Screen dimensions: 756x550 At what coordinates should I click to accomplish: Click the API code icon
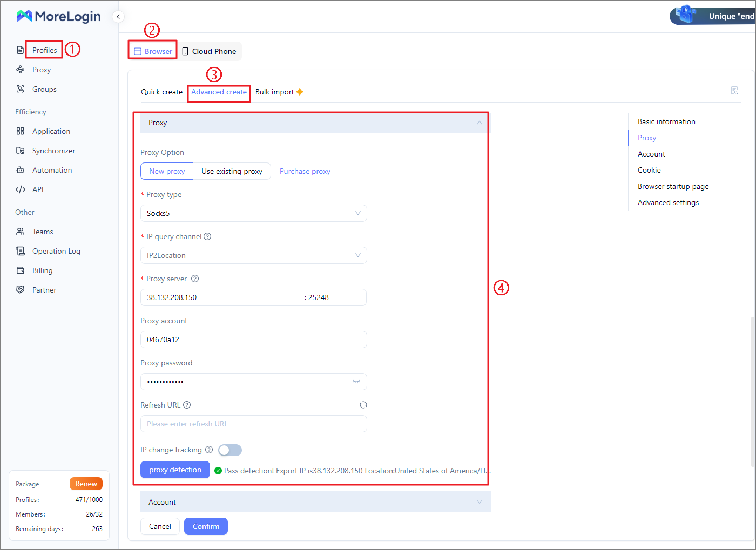[x=20, y=189]
